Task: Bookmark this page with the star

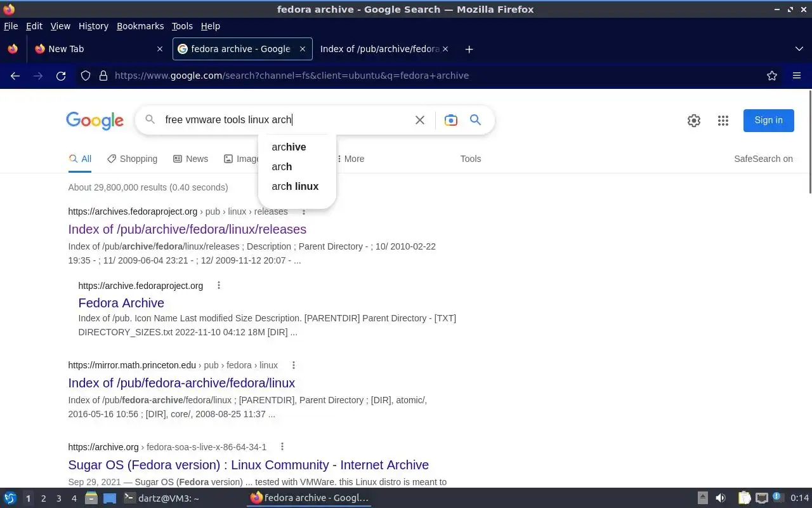Action: click(x=772, y=76)
